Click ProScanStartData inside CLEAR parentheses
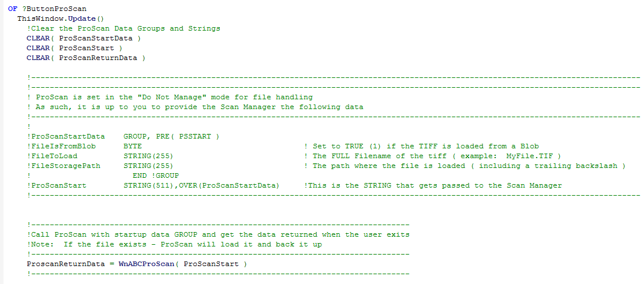This screenshot has height=284, width=644. click(96, 38)
